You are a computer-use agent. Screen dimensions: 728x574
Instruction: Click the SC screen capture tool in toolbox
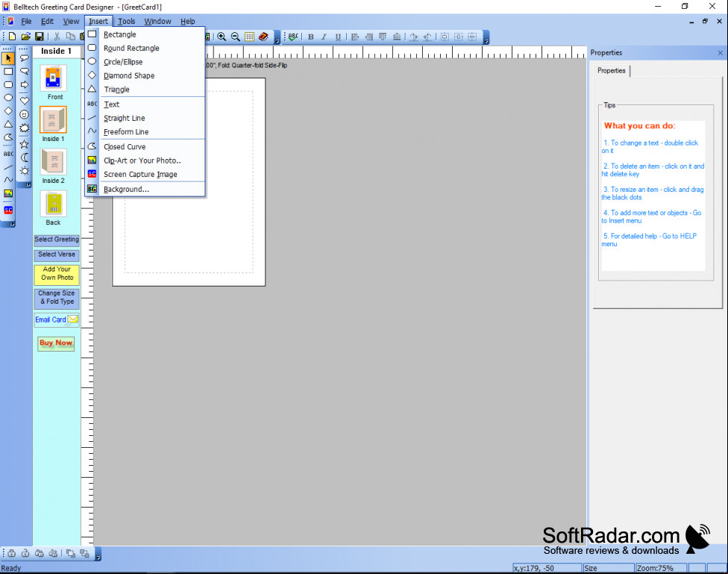click(x=8, y=210)
